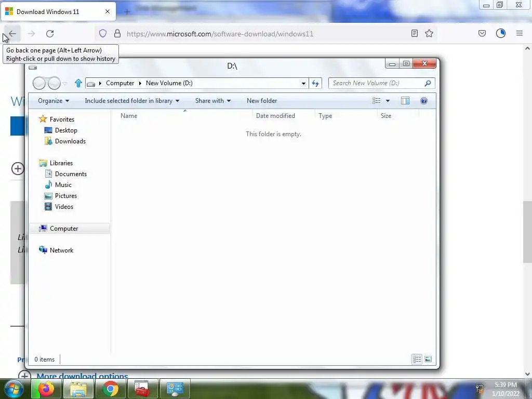This screenshot has height=399, width=532.
Task: Click the Explorer up one level arrow
Action: click(78, 83)
